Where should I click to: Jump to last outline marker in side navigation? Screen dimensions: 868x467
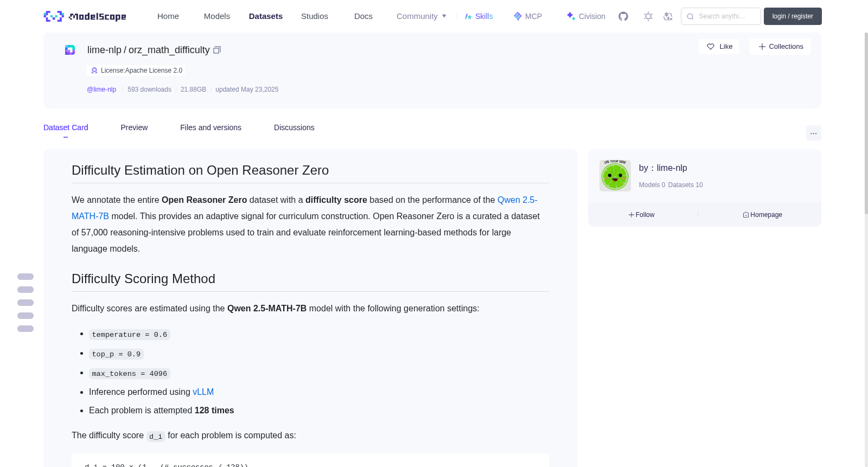coord(25,329)
